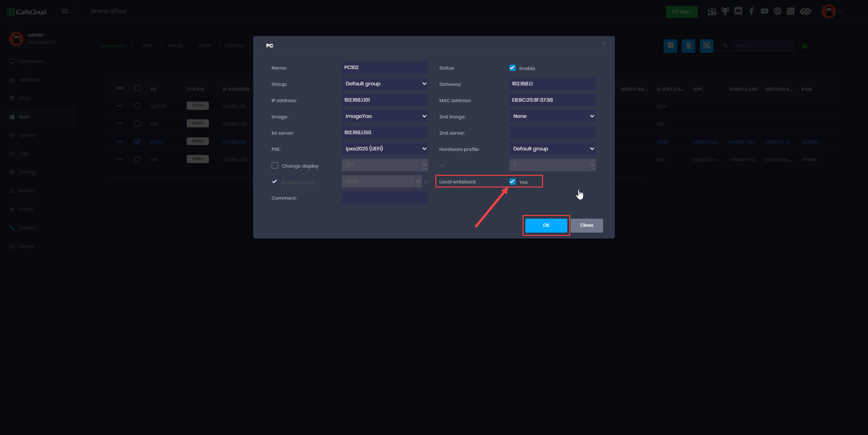The width and height of the screenshot is (868, 435).
Task: Open the Facebook icon link
Action: (x=751, y=11)
